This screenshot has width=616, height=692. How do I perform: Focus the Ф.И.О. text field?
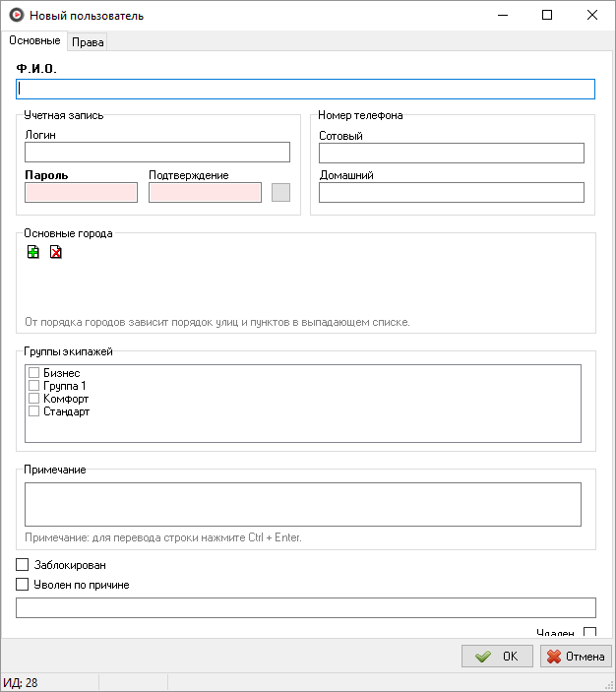click(305, 89)
